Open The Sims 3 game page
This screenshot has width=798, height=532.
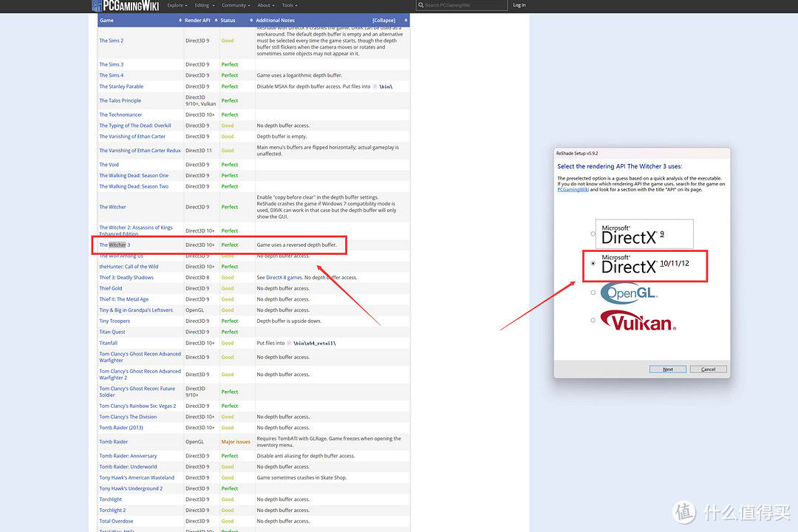coord(111,65)
